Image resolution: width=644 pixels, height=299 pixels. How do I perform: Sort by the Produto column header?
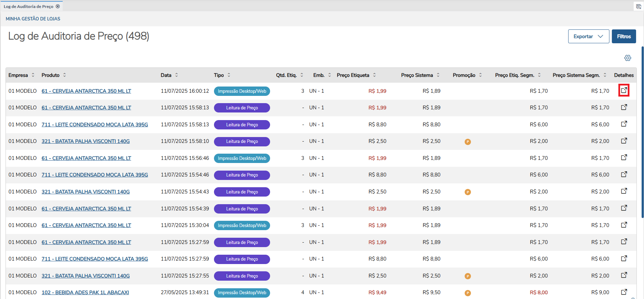pos(54,75)
